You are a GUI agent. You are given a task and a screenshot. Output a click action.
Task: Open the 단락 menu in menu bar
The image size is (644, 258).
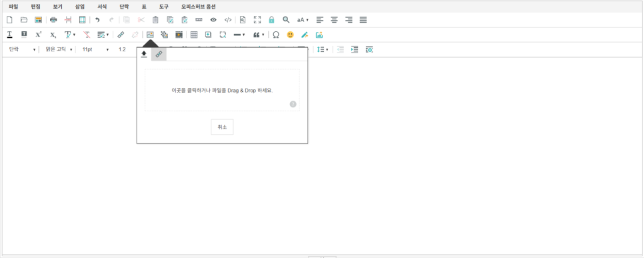[x=124, y=7]
